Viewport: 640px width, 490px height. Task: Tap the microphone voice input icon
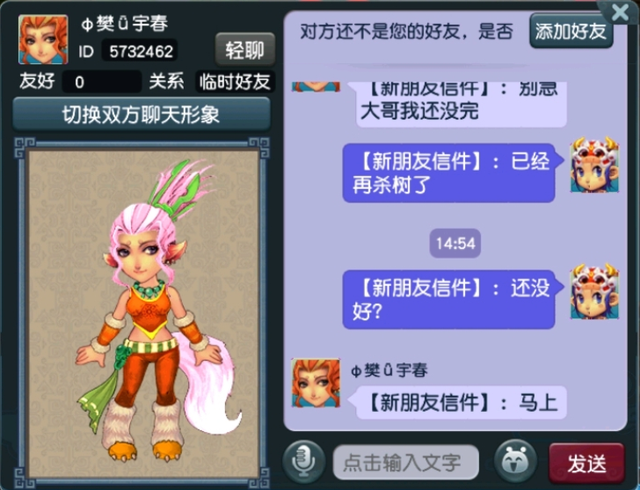(304, 462)
